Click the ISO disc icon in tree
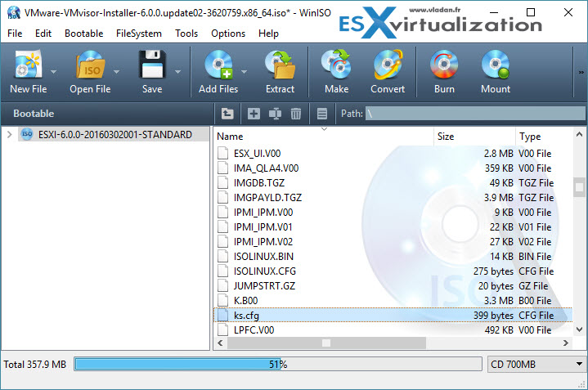This screenshot has height=390, width=588. click(27, 134)
